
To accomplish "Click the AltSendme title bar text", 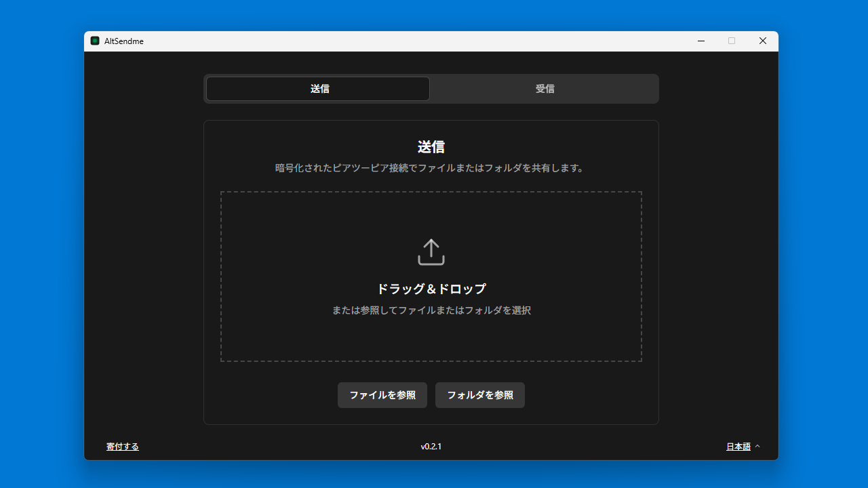I will point(124,41).
